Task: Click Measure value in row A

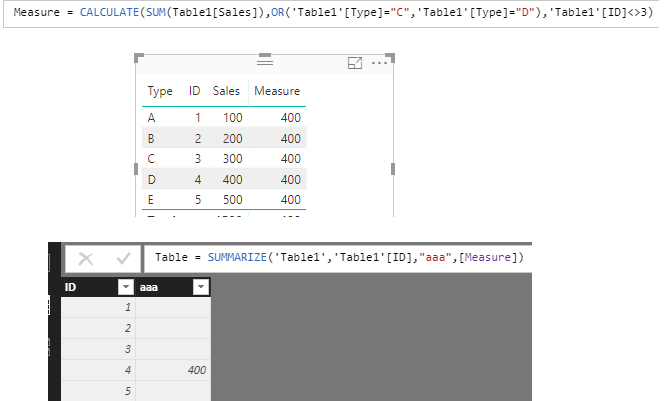Action: pos(291,118)
